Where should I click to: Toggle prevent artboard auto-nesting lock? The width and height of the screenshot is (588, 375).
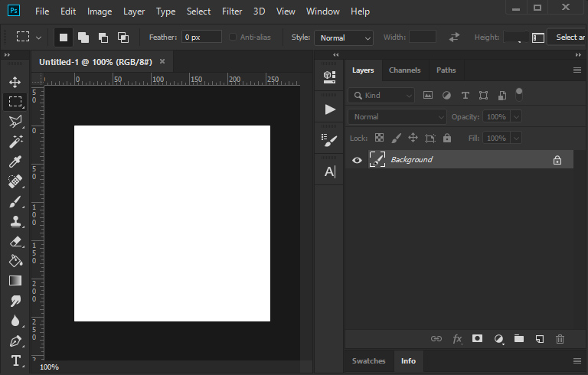click(430, 139)
